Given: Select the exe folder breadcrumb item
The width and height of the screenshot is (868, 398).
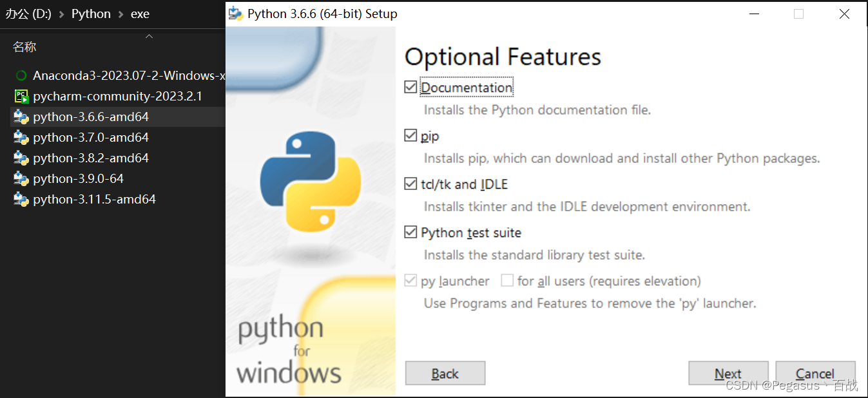Looking at the screenshot, I should tap(140, 14).
